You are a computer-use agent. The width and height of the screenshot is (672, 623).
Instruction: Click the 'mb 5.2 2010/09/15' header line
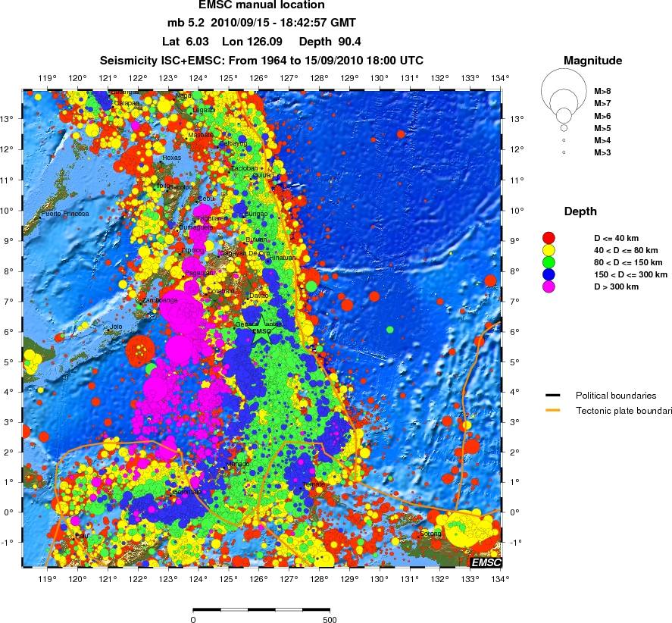point(261,23)
